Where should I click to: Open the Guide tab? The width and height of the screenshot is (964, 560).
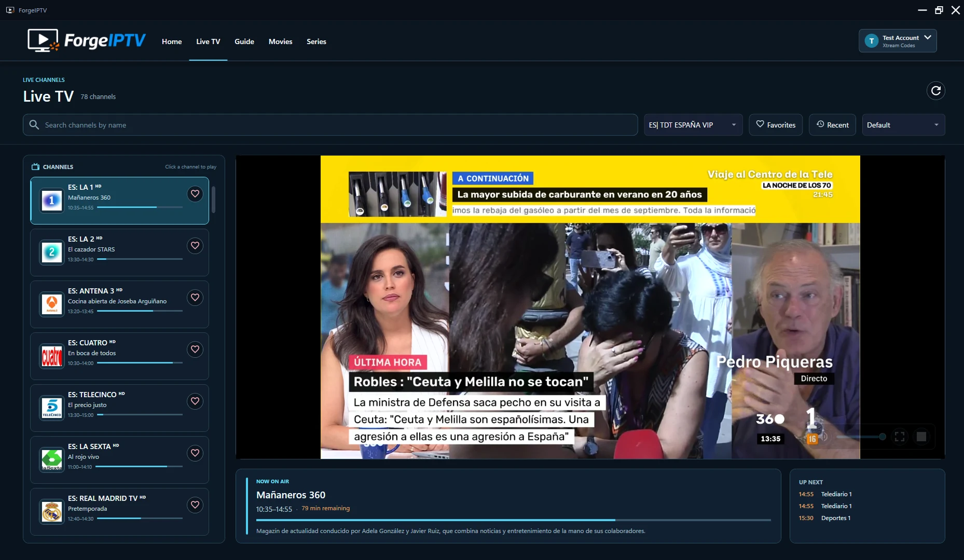click(244, 41)
